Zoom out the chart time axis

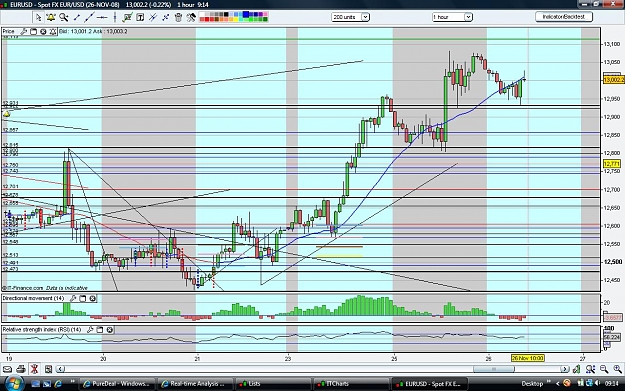coord(604,369)
